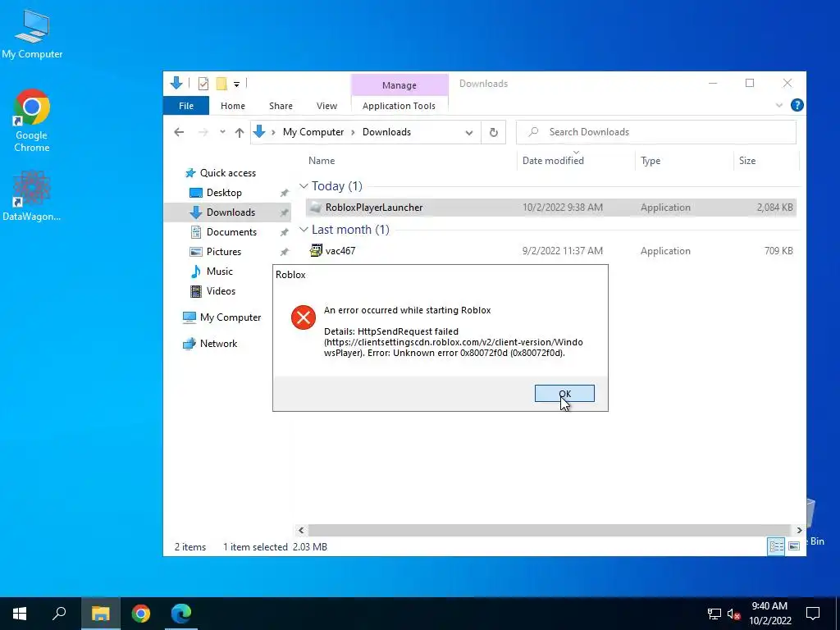
Task: Click the Properties quick access toolbar icon
Action: (x=203, y=84)
